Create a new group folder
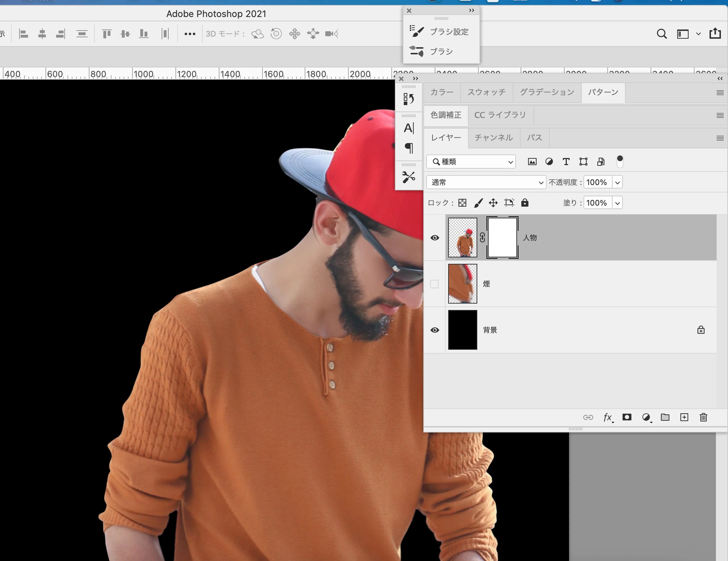Screen dimensions: 728x561 tap(665, 417)
